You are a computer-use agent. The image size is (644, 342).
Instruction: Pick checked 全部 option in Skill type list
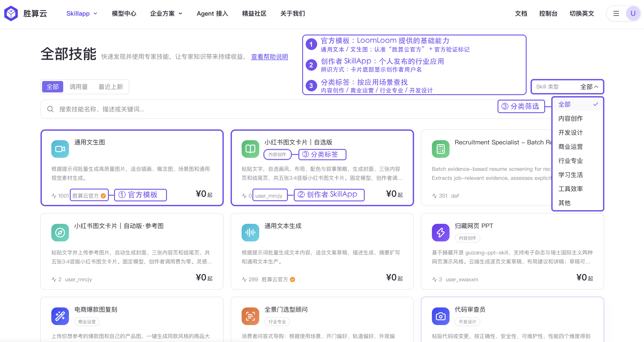coord(577,104)
